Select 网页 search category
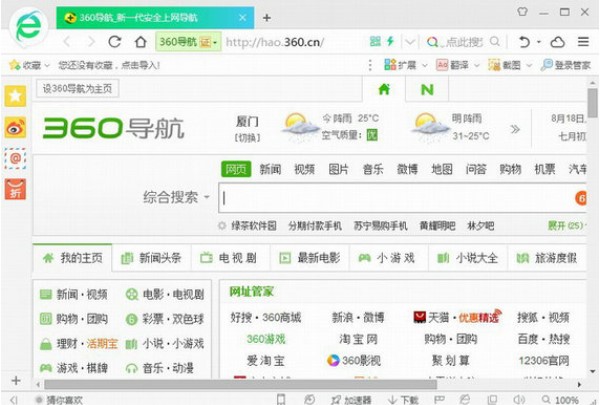 (236, 169)
